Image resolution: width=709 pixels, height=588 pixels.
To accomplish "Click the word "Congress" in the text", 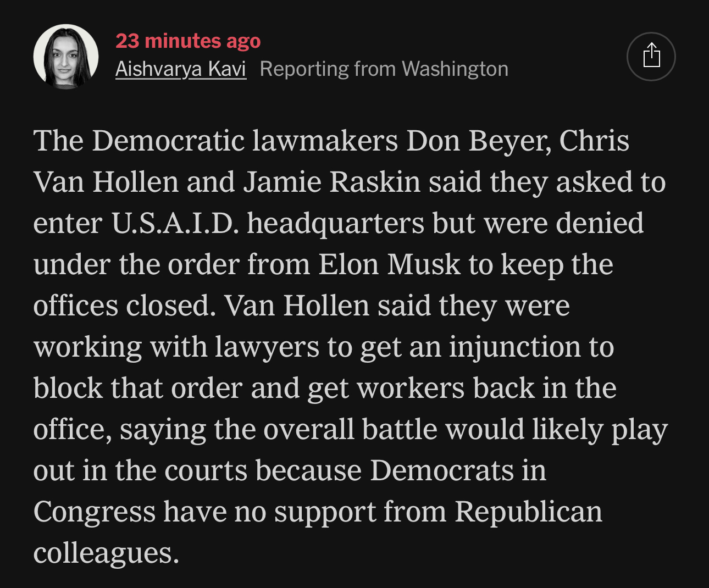I will [x=94, y=512].
